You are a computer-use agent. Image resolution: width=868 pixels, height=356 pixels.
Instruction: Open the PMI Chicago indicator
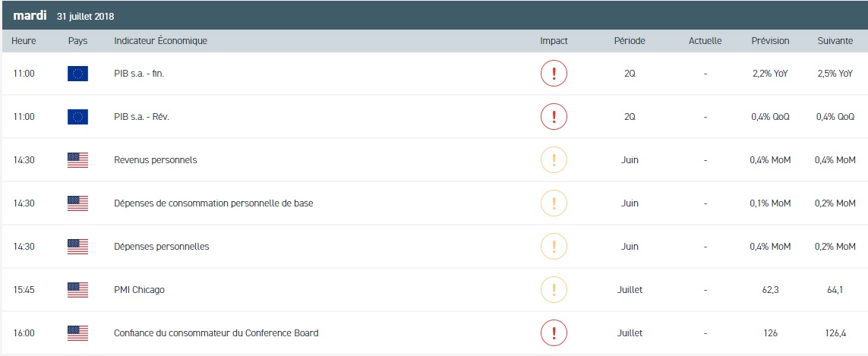coord(139,289)
